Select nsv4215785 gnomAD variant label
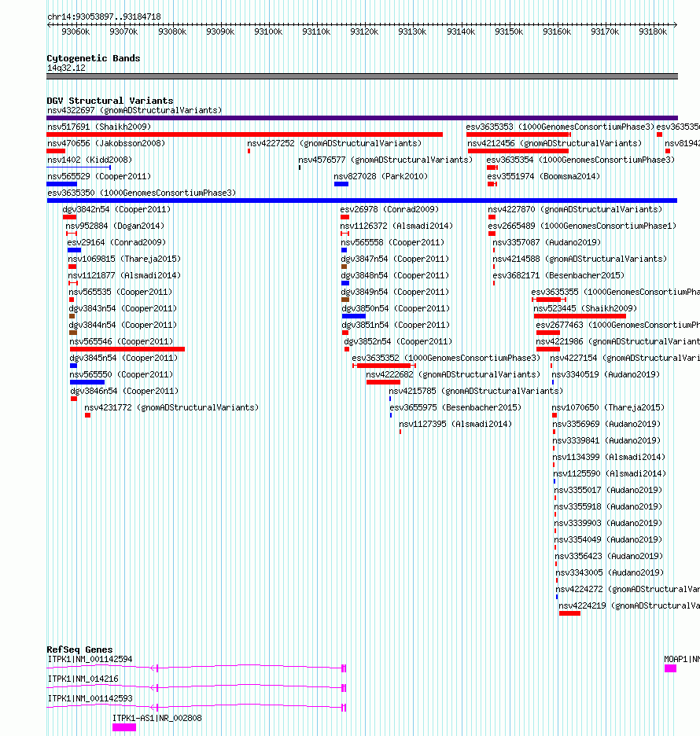700x736 pixels. [x=476, y=391]
